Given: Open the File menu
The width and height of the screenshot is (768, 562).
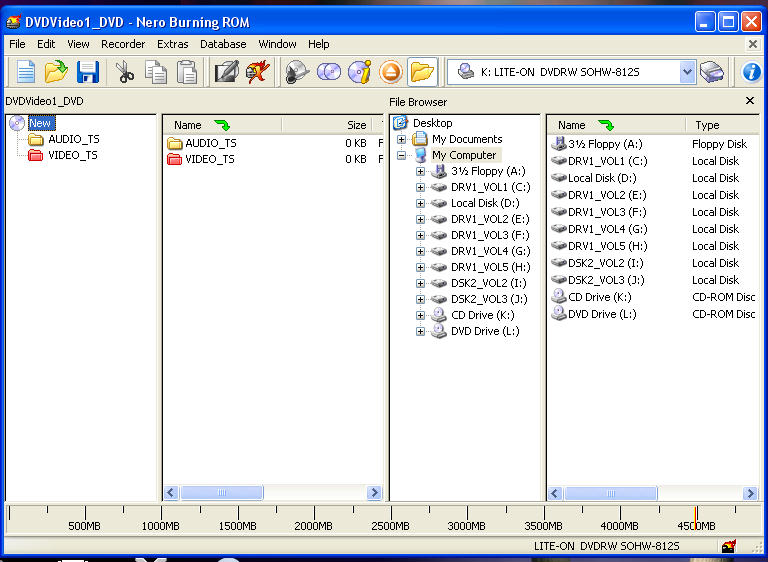Looking at the screenshot, I should point(17,44).
